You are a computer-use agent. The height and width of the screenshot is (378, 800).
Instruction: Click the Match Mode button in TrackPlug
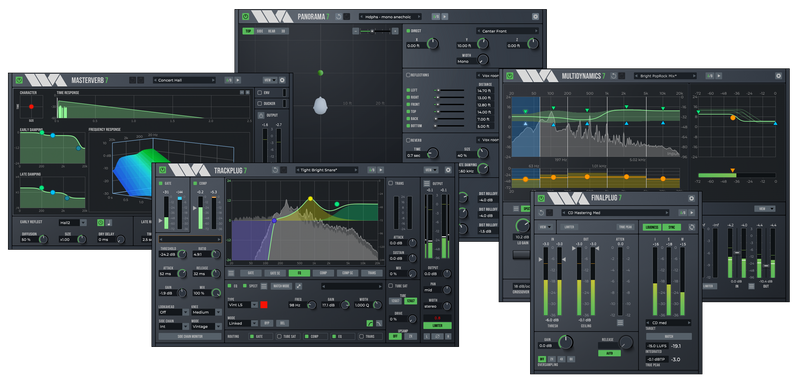[x=282, y=287]
